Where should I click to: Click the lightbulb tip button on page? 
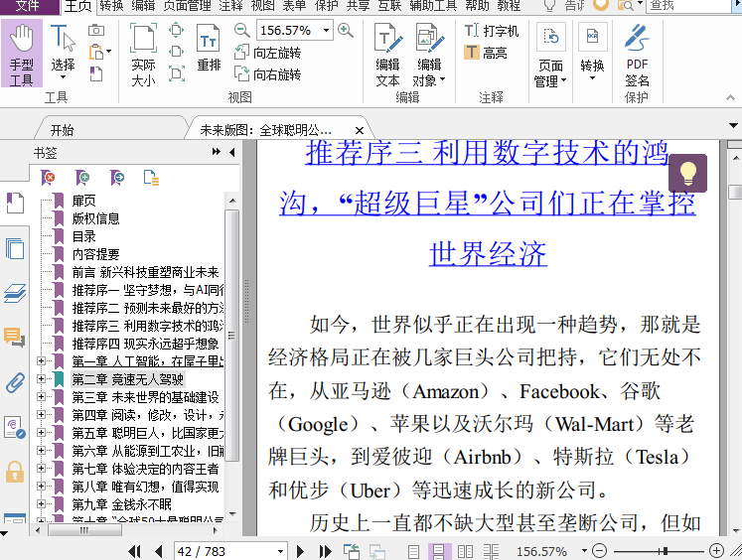coord(687,173)
